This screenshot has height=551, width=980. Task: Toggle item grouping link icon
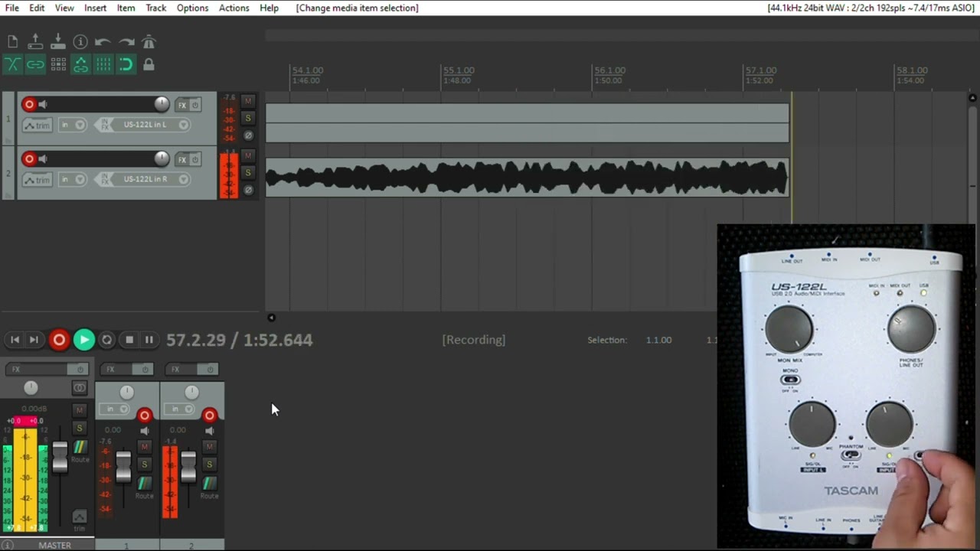click(x=35, y=65)
